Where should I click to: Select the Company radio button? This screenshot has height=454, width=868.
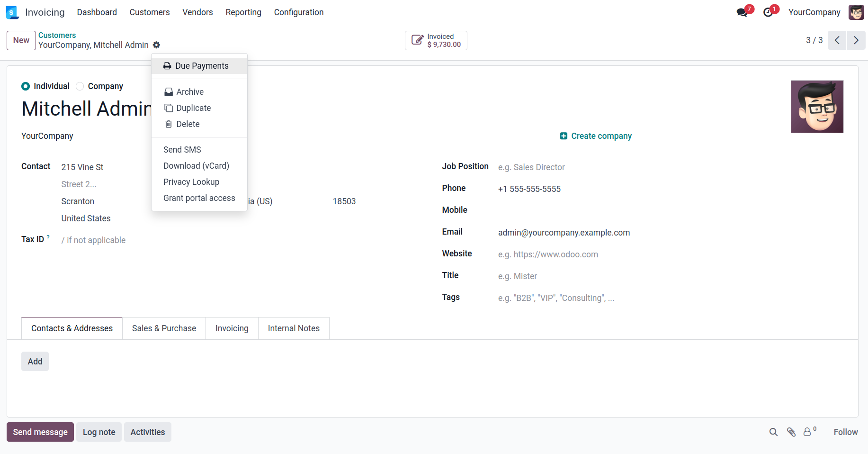pos(80,86)
